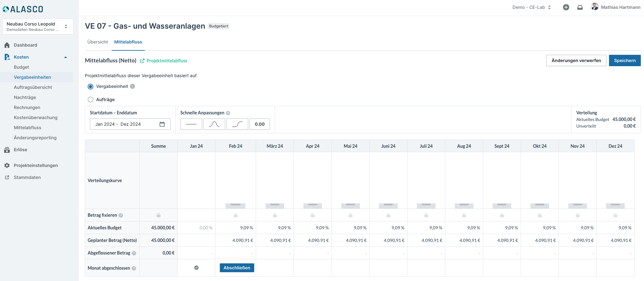The image size is (644, 281).
Task: Show help for Schnelle Anpassungen
Action: coord(228,113)
